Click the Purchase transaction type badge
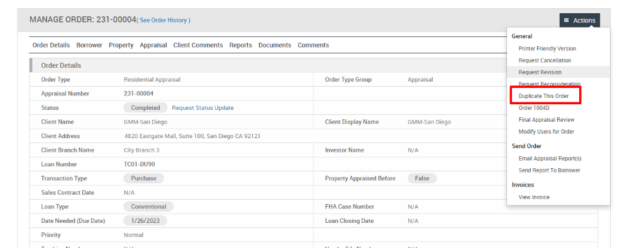Screen dimensions: 644x248 click(144, 178)
